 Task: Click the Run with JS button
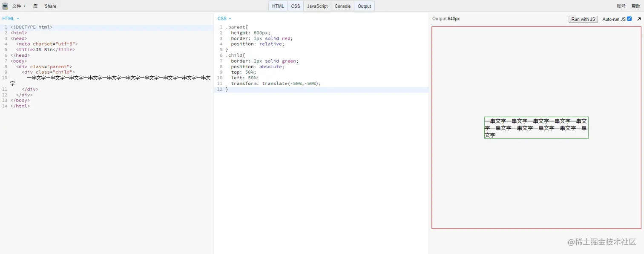click(583, 19)
